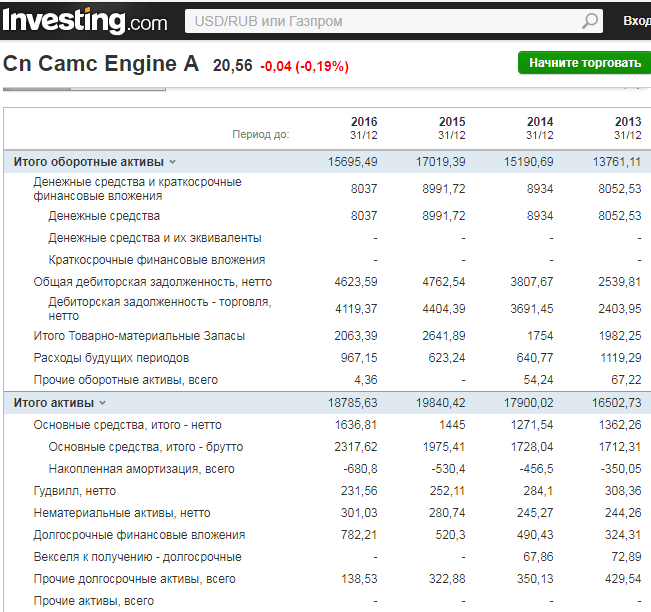651x612 pixels.
Task: Click the 2641,89 inventory value
Action: 444,335
